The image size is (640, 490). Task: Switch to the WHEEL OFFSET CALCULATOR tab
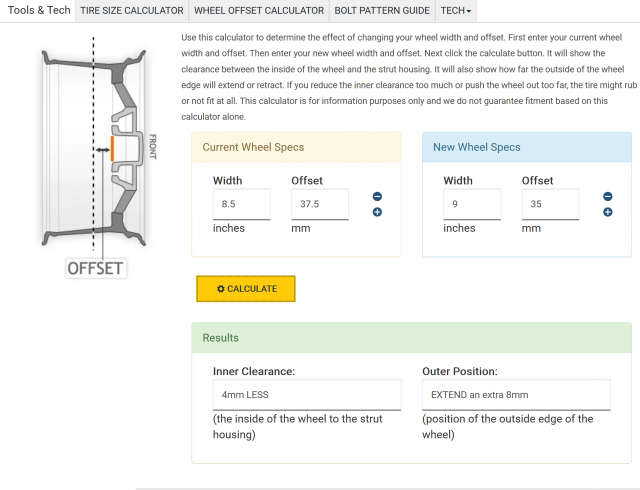(259, 11)
